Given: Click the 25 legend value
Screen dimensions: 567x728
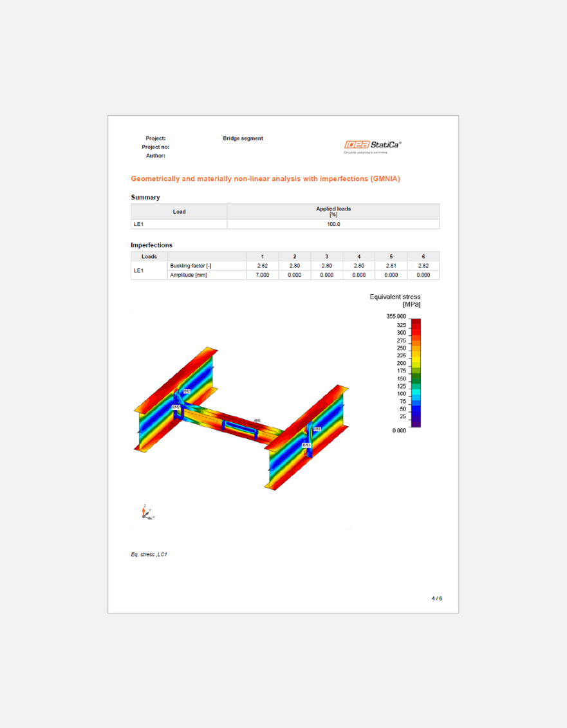Looking at the screenshot, I should [x=403, y=416].
